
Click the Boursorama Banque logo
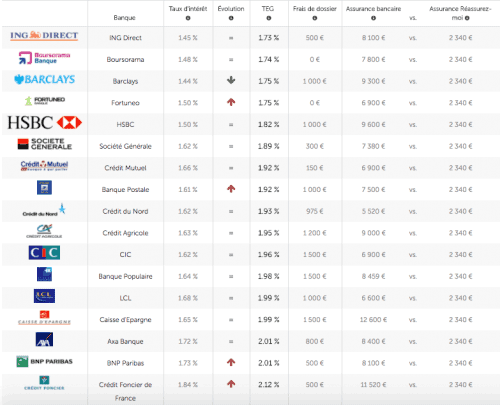click(x=44, y=58)
